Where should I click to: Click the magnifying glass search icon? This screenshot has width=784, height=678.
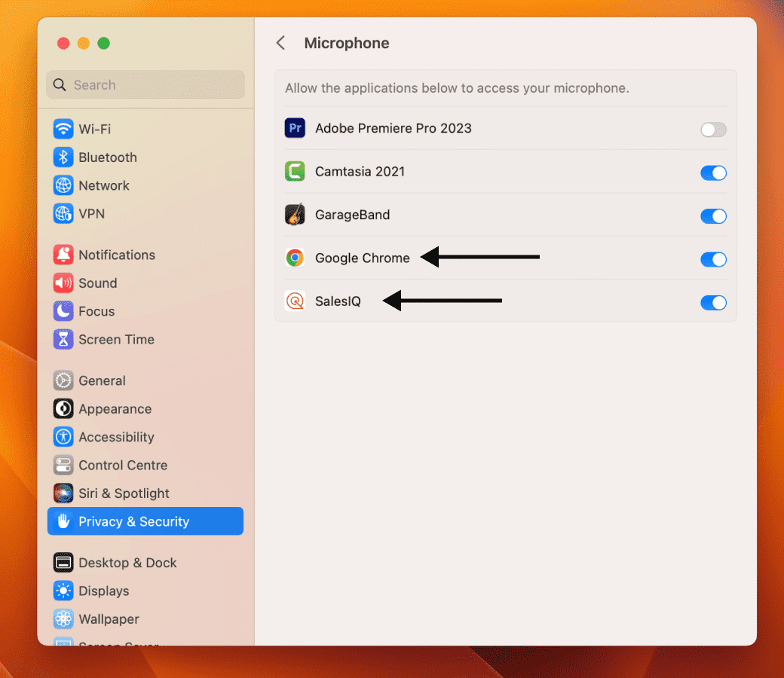pyautogui.click(x=60, y=85)
